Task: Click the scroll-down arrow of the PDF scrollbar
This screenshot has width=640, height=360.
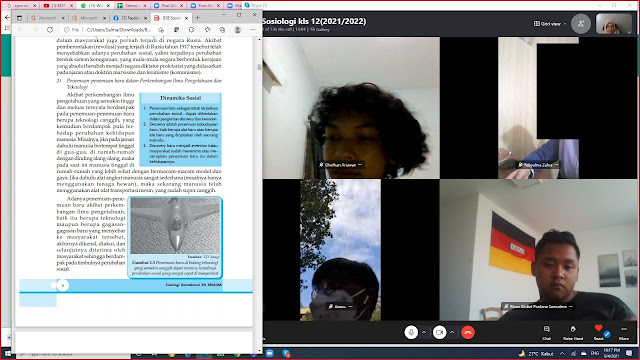Action: (259, 350)
